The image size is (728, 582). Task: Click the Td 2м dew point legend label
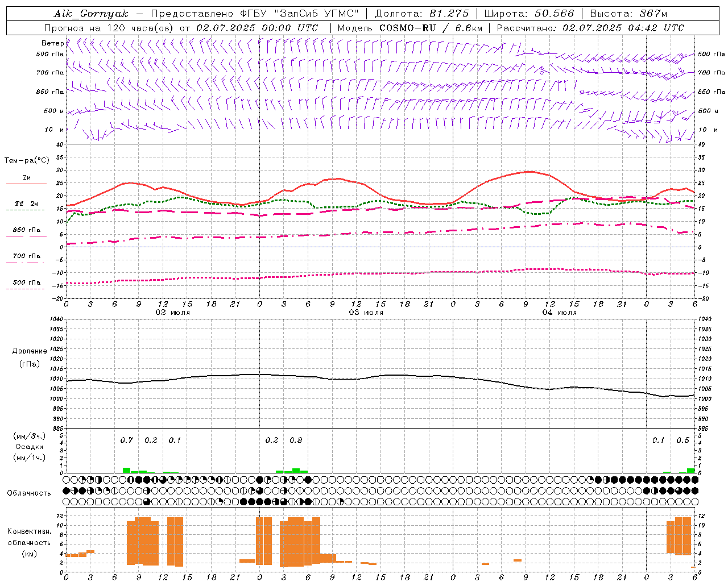point(27,203)
